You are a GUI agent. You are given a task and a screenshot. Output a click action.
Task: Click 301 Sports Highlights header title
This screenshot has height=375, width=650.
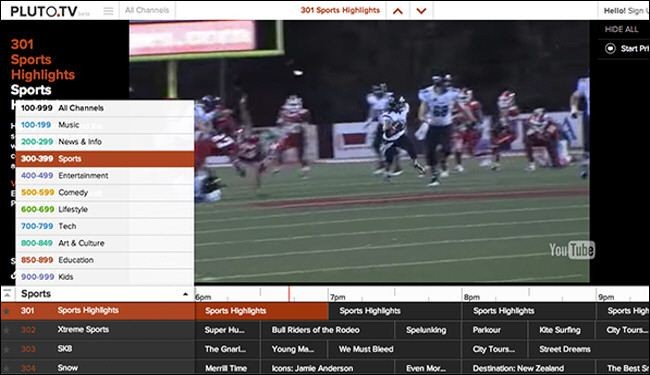[x=340, y=10]
